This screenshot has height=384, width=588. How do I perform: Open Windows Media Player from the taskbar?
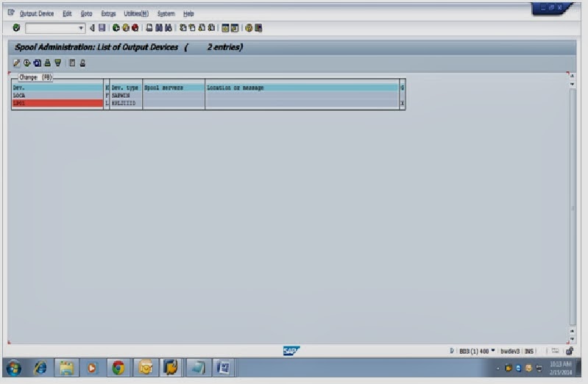coord(92,368)
